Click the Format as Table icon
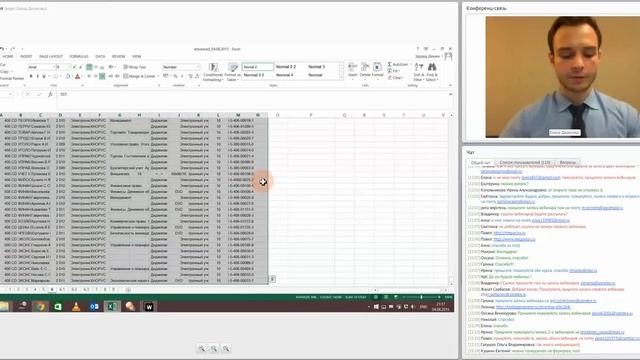This screenshot has width=640, height=360. coord(233,67)
